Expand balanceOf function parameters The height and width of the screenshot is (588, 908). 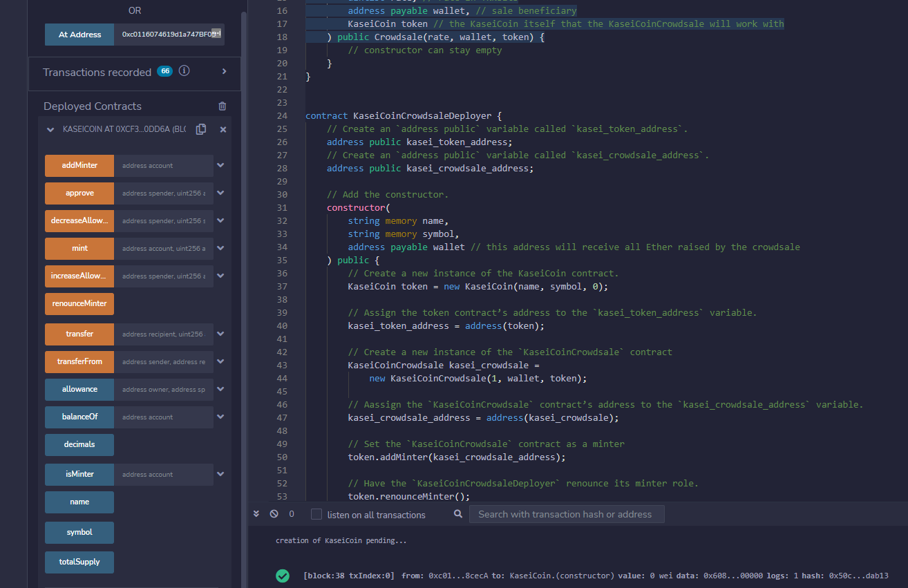(x=220, y=417)
